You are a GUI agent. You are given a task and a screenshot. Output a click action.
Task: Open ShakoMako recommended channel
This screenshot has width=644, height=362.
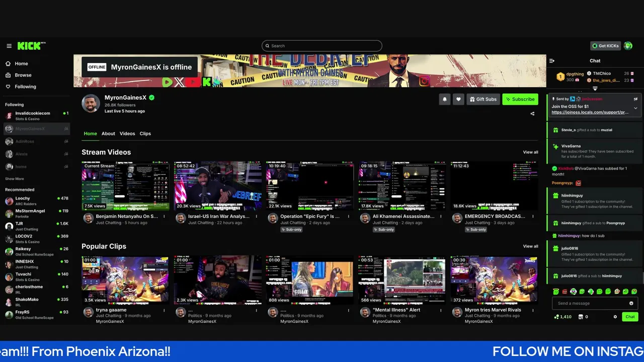(x=37, y=302)
